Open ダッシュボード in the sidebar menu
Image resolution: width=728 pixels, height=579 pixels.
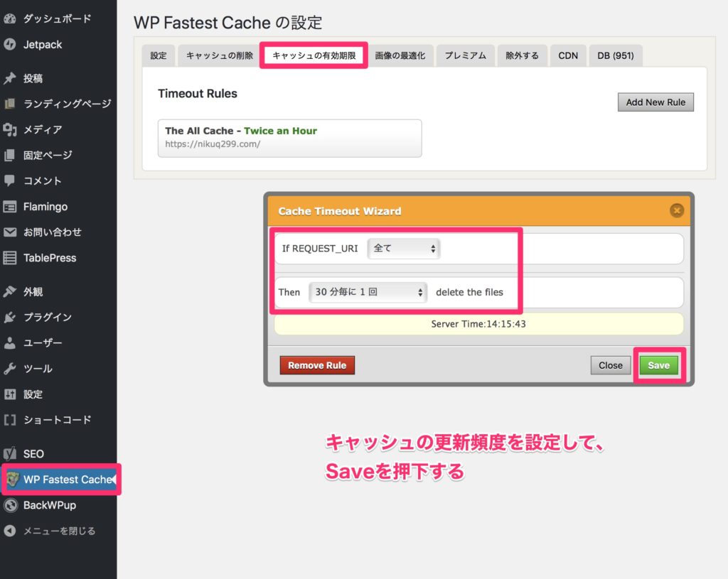pos(58,18)
